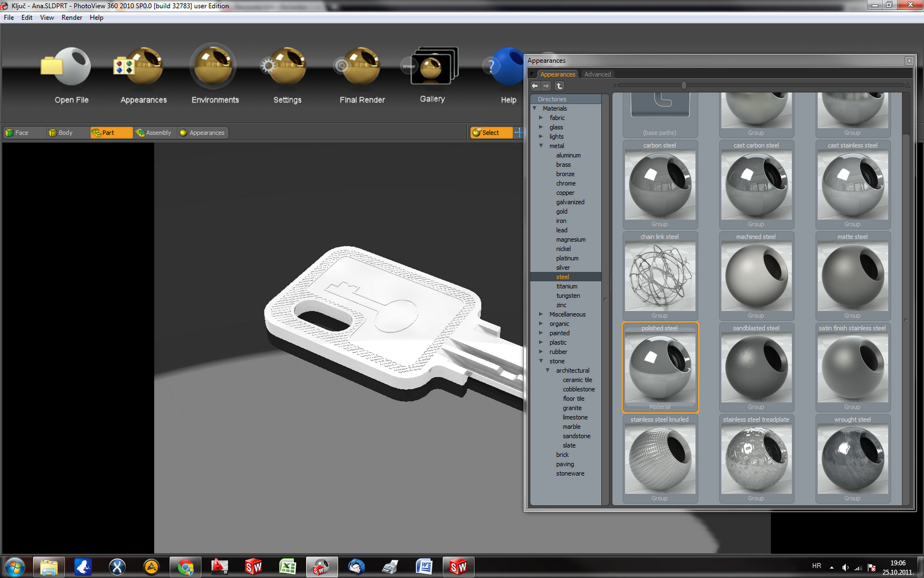The height and width of the screenshot is (578, 924).
Task: Select the sandblasted steel material thumbnail
Action: pos(756,367)
